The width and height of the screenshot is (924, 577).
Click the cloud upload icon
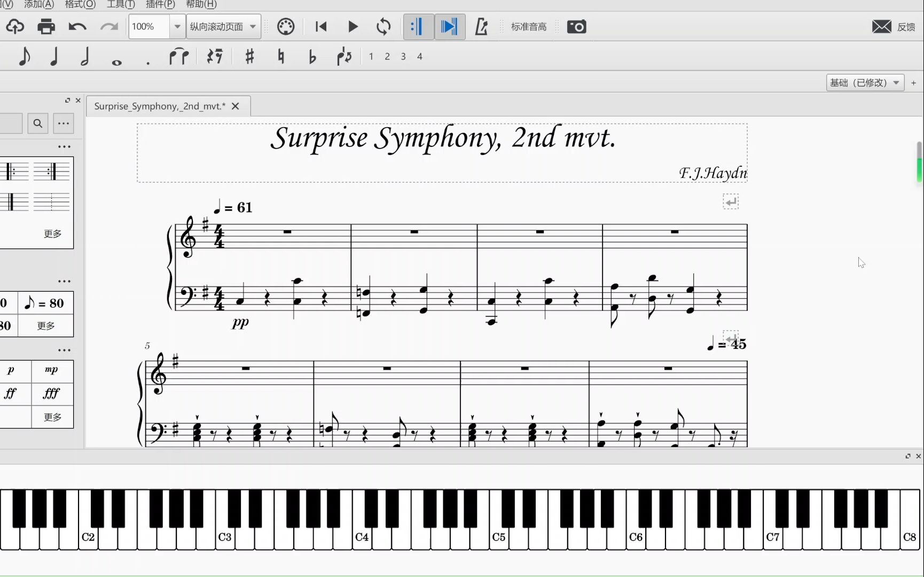pyautogui.click(x=15, y=26)
